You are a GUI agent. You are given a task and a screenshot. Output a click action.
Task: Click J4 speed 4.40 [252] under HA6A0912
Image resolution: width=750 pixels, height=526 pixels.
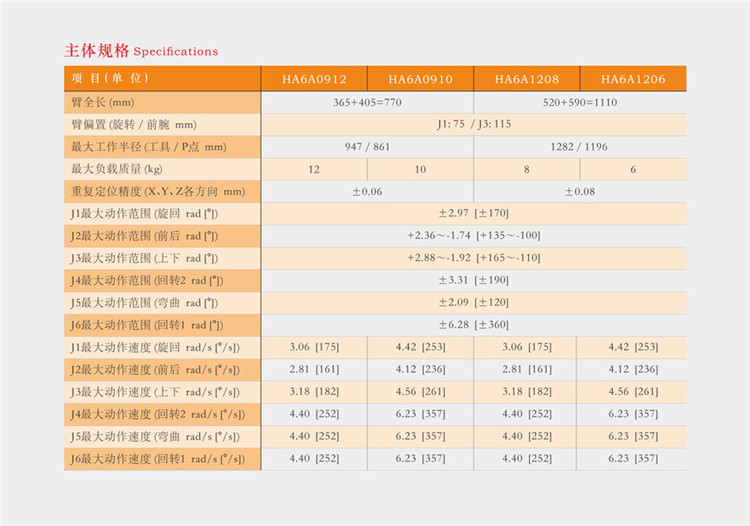click(x=314, y=414)
